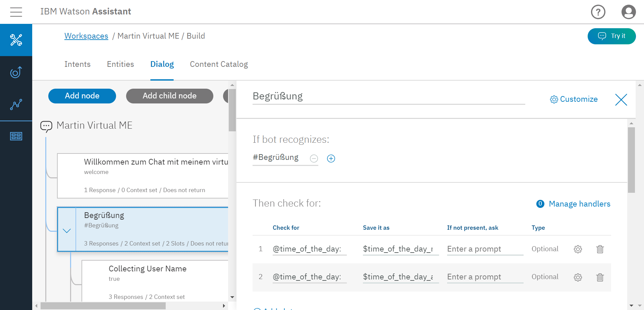The width and height of the screenshot is (644, 310).
Task: Click the If not present, ask header
Action: [x=472, y=228]
